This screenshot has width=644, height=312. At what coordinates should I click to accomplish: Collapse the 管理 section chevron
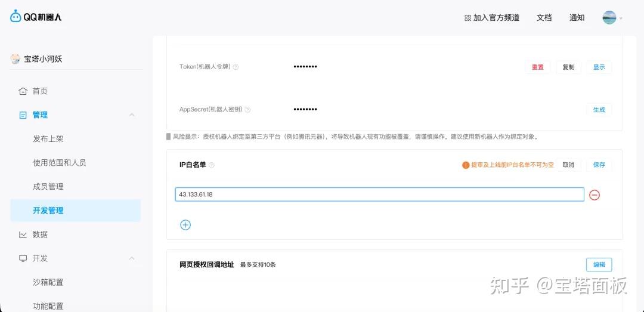[x=132, y=115]
